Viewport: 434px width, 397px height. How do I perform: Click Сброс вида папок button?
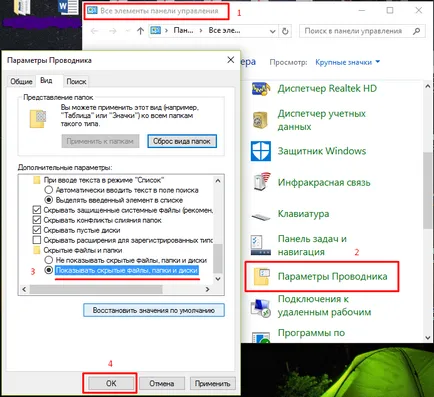182,141
